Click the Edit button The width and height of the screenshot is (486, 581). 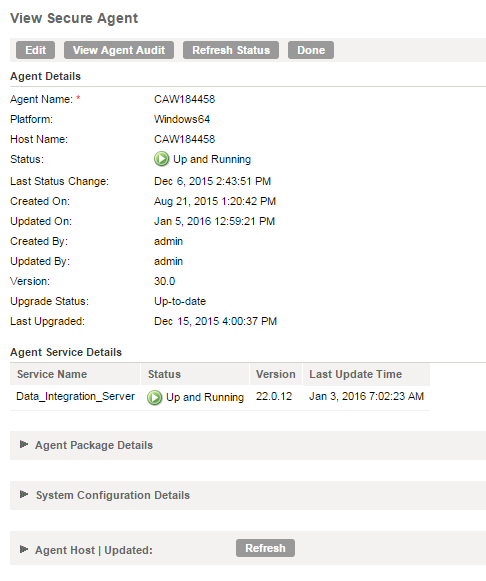coord(36,50)
